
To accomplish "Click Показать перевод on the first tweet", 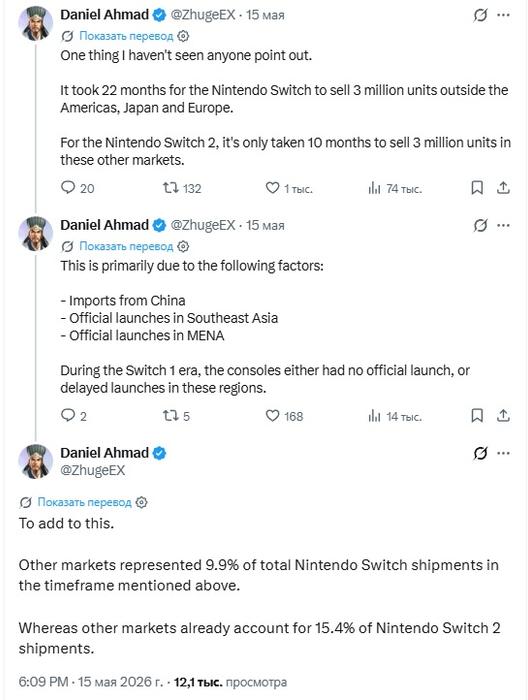I will pos(126,36).
